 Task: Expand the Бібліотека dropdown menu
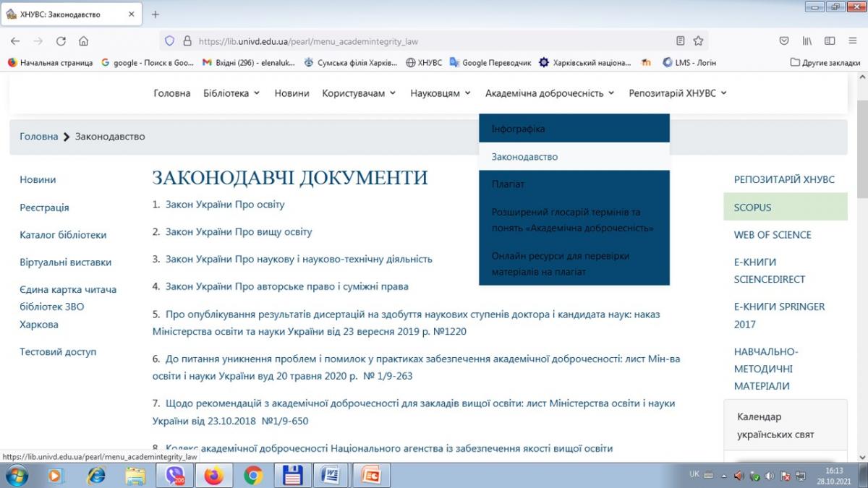[231, 93]
